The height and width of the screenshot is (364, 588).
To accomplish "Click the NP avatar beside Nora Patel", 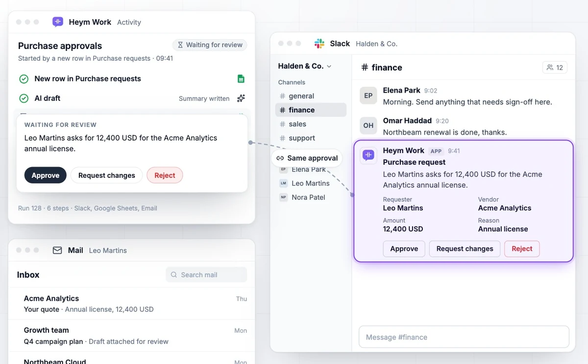I will coord(283,197).
